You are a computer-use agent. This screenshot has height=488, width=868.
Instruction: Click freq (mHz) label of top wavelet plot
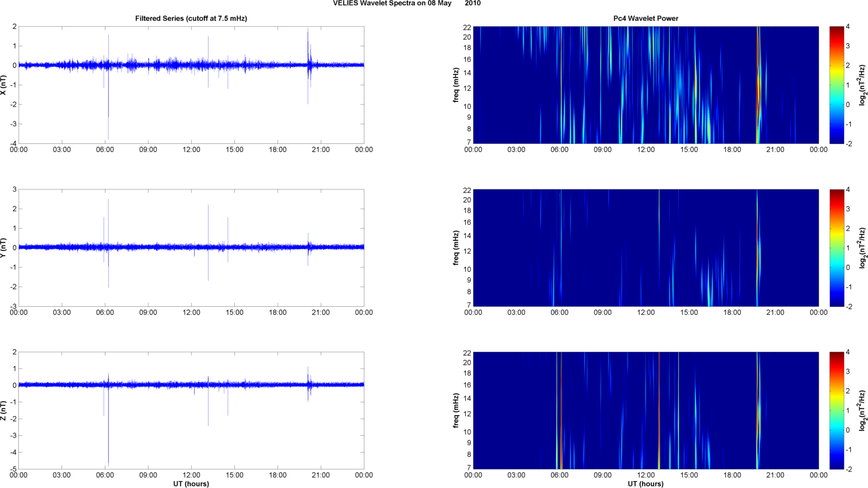456,85
